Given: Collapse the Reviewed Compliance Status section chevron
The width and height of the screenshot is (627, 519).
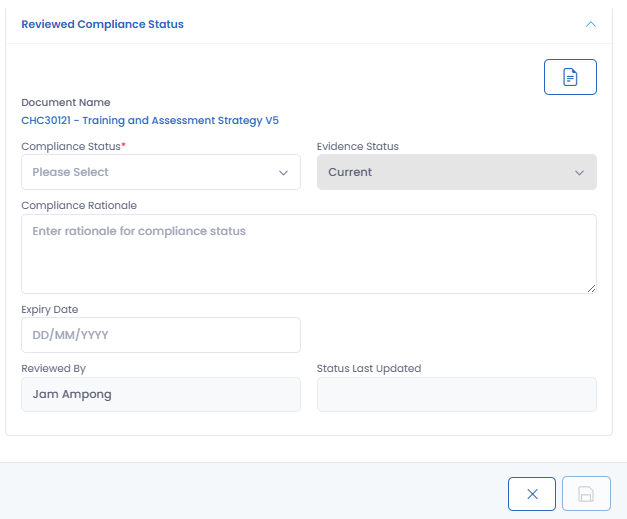Looking at the screenshot, I should pos(591,24).
